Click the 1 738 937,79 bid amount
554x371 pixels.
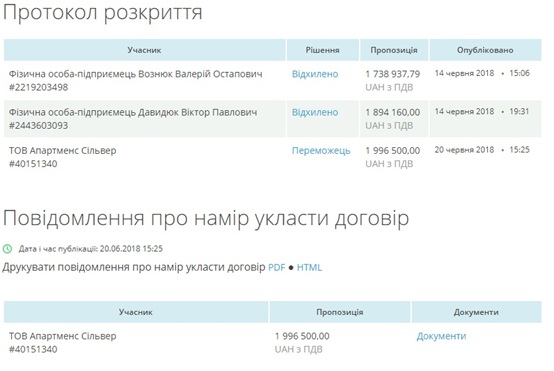393,74
